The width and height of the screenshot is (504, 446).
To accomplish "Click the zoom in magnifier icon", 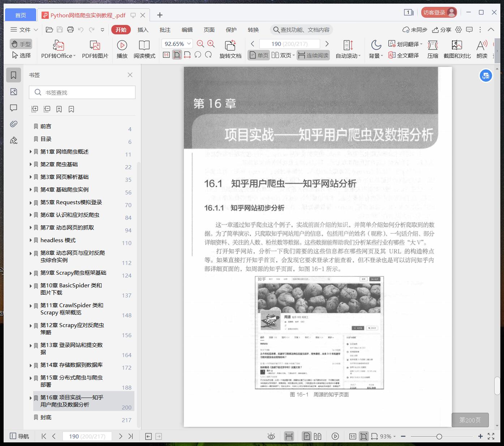I will coord(211,44).
